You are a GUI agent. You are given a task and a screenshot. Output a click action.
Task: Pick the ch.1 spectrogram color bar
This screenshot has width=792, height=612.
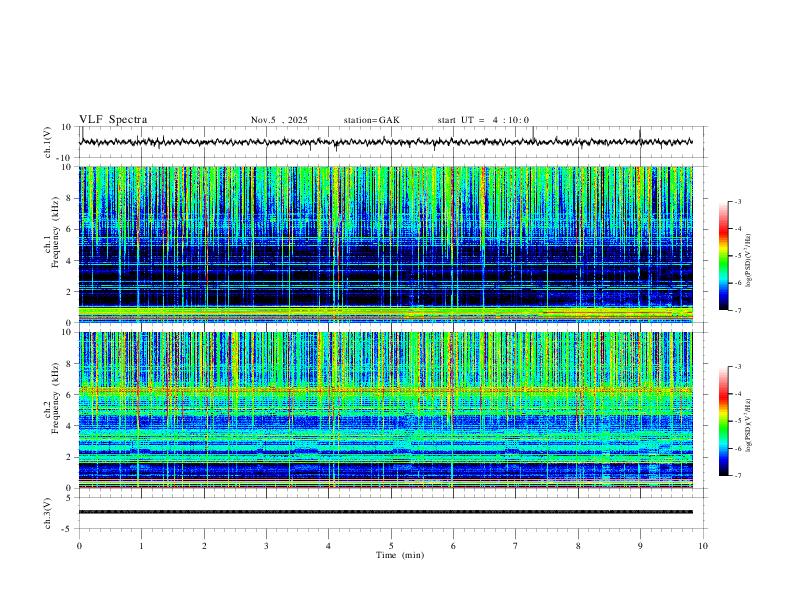(x=723, y=256)
